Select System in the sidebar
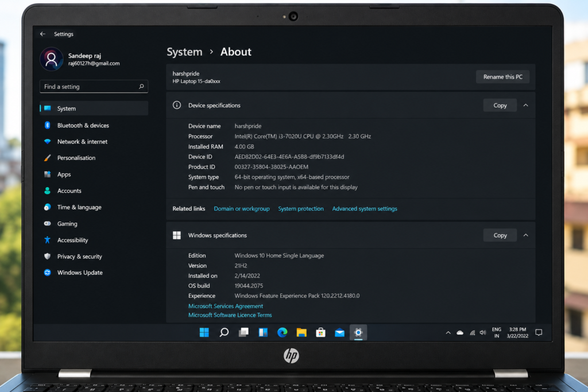588x392 pixels. [x=94, y=108]
